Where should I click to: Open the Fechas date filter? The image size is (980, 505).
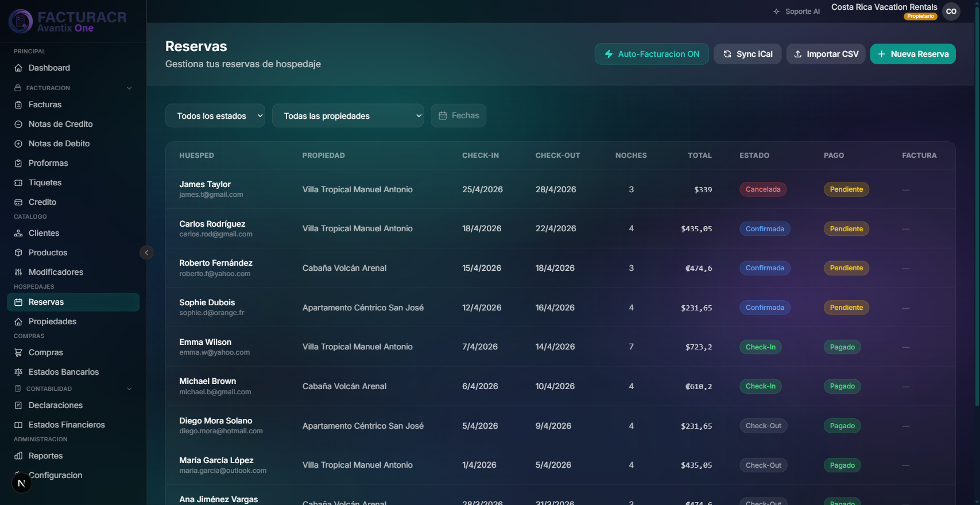459,116
